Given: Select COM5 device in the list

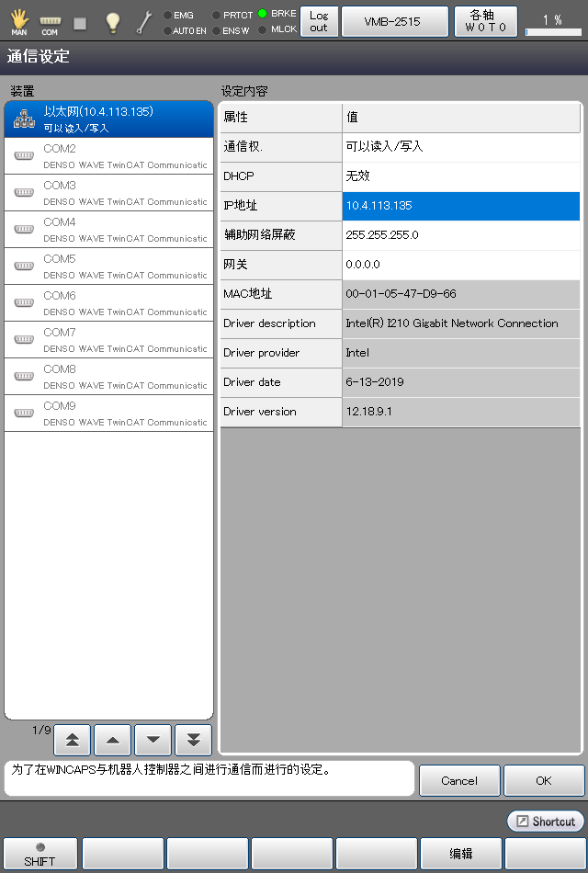Looking at the screenshot, I should pos(108,266).
